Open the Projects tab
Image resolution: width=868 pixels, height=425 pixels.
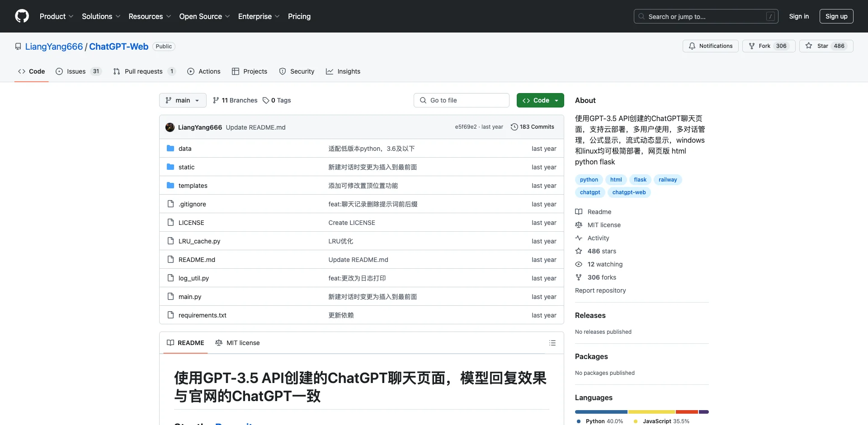pyautogui.click(x=250, y=71)
